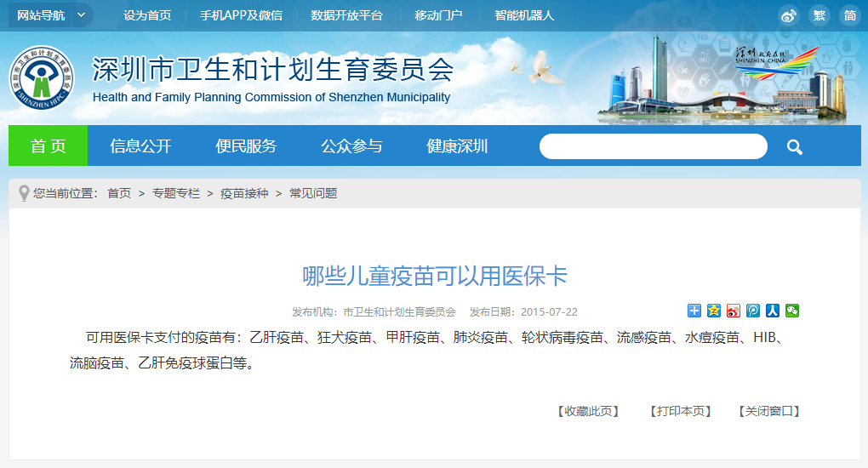
Task: Open the 网站导航 site navigation menu
Action: tap(41, 15)
